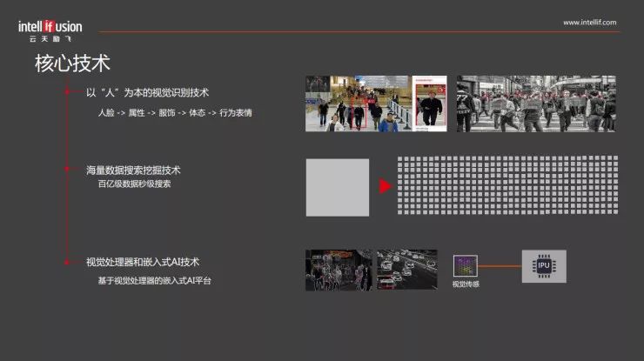Select the line 人脸 -> 属性 -> 服饰 -> 体态 -> 行为表情
Image resolution: width=644 pixels, height=361 pixels.
(175, 112)
